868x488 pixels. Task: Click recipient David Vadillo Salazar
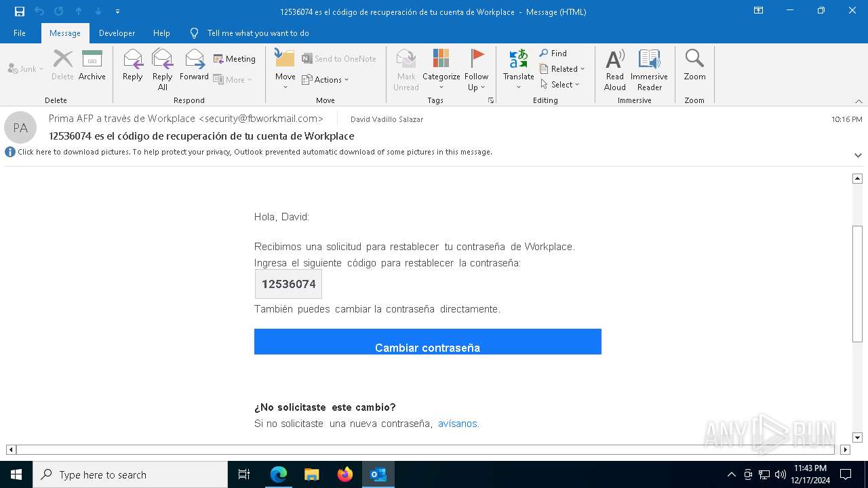[387, 119]
